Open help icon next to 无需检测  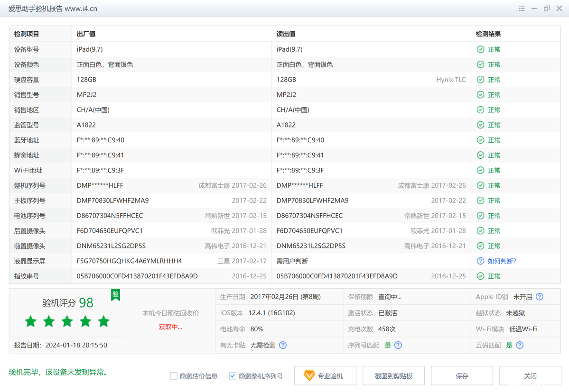click(x=283, y=345)
